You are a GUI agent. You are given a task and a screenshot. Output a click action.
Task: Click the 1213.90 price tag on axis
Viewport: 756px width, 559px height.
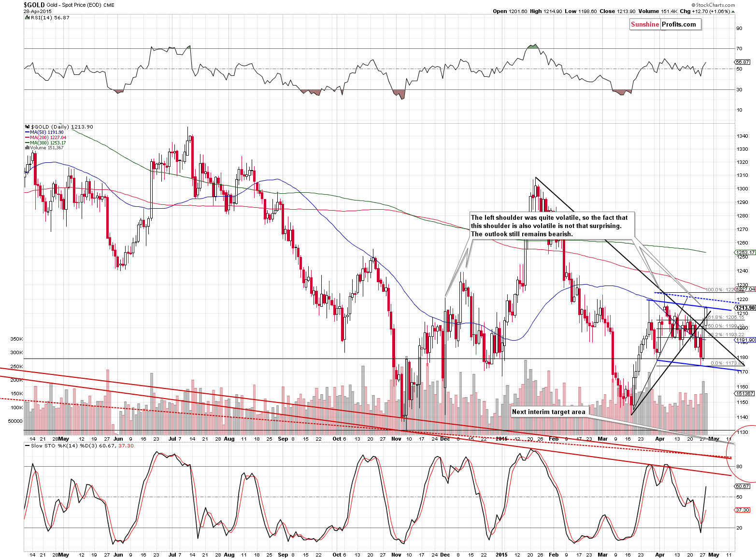pos(745,308)
